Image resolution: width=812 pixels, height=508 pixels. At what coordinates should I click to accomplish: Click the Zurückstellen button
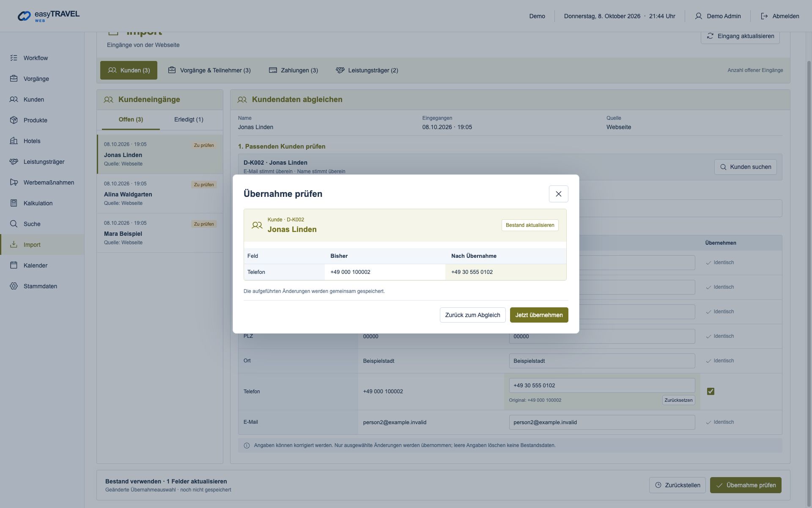(677, 485)
